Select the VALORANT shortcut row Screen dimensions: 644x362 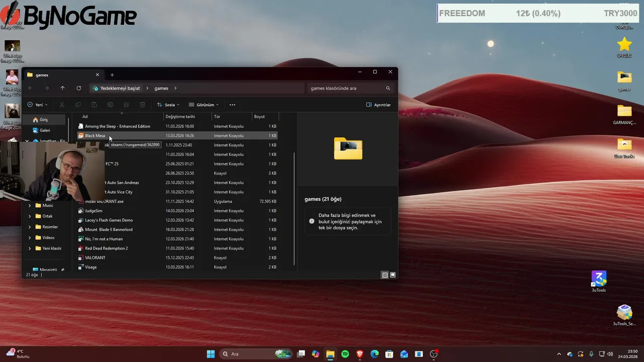(x=177, y=257)
